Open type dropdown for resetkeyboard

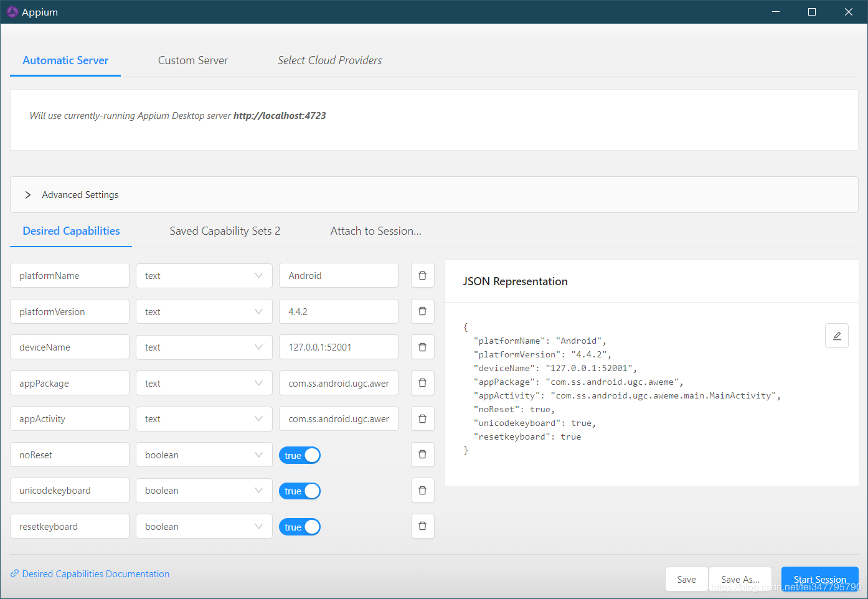(x=204, y=526)
